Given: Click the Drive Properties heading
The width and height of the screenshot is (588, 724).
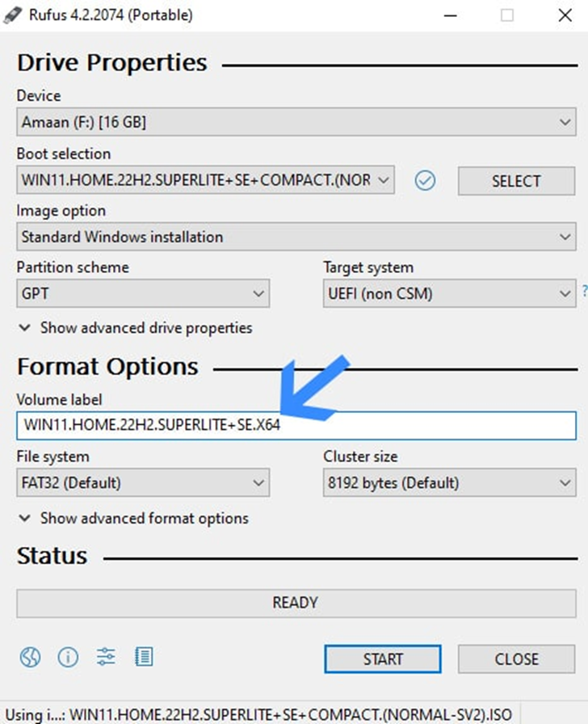Looking at the screenshot, I should click(x=112, y=62).
